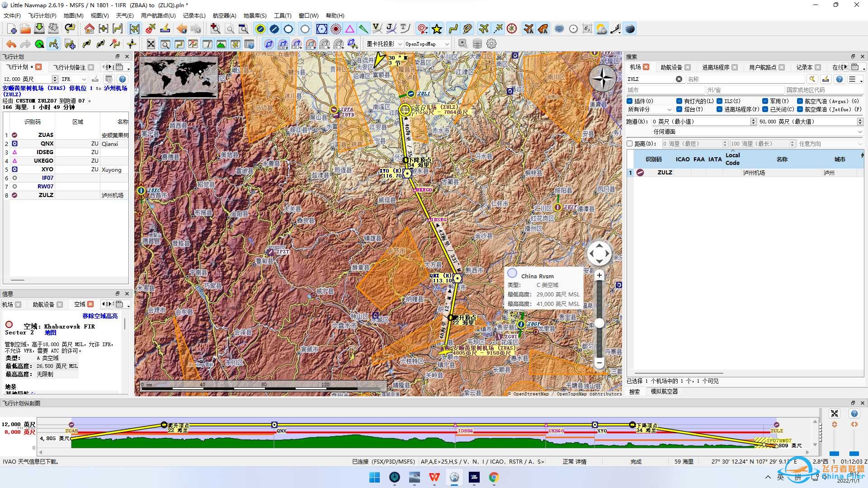The width and height of the screenshot is (868, 488).
Task: Click the green calculate direct route icon
Action: [x=39, y=44]
